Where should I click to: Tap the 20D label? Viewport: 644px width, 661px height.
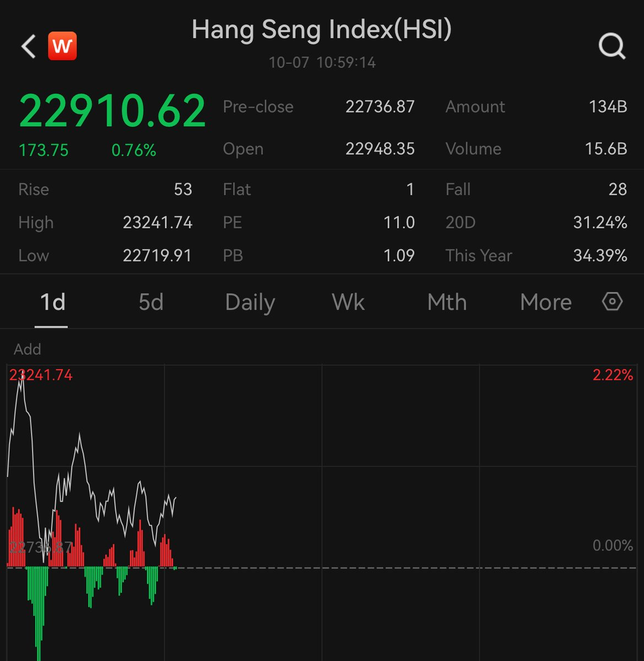460,223
